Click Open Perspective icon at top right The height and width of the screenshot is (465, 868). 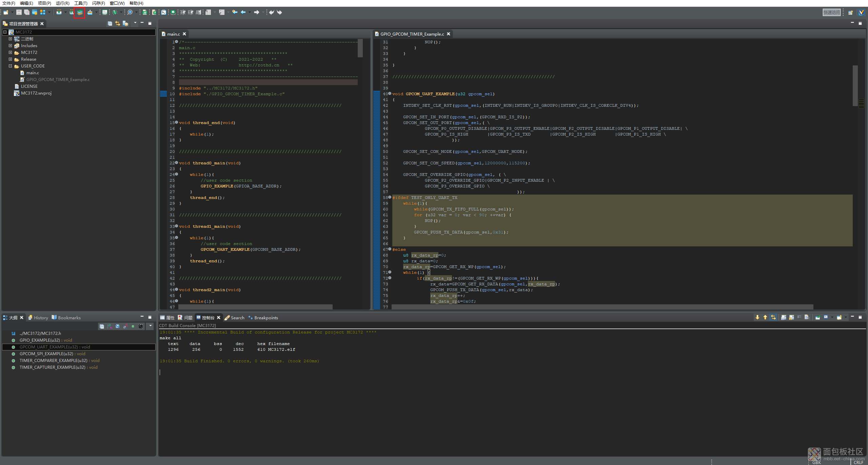[x=850, y=13]
